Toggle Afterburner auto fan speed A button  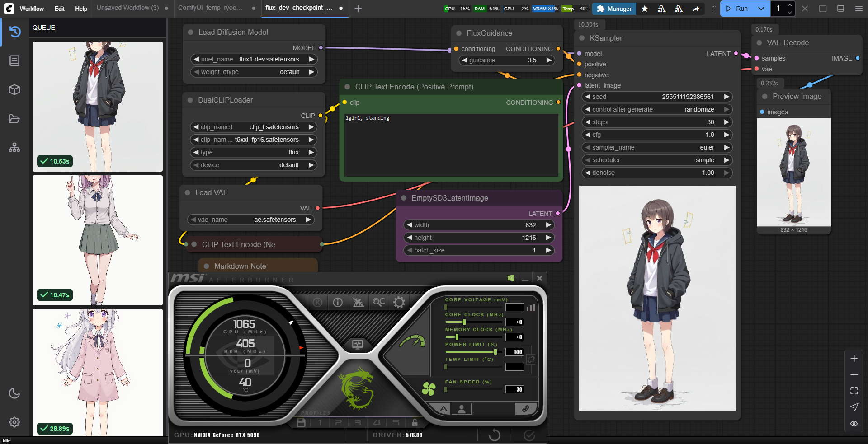(443, 409)
